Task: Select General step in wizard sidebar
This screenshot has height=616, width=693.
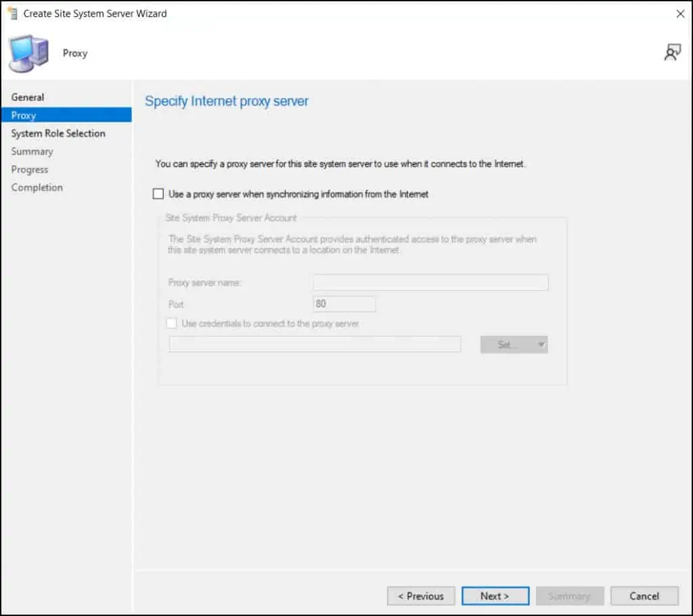Action: click(x=28, y=97)
